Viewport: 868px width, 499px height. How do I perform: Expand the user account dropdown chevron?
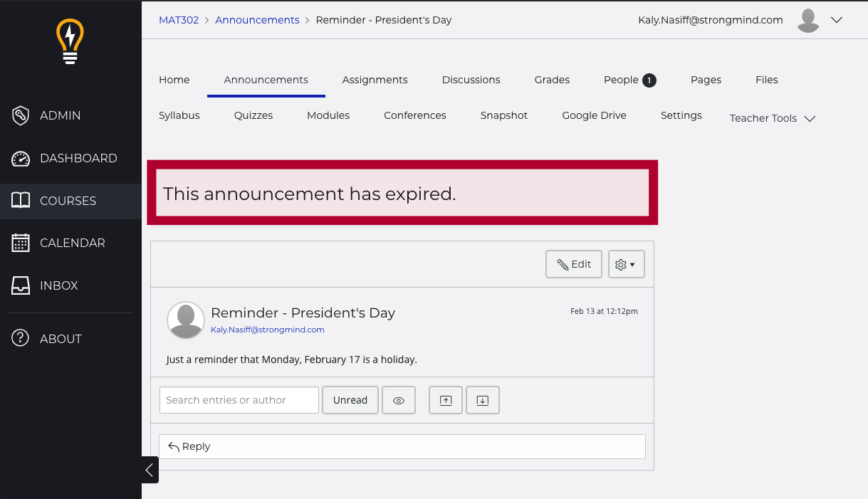tap(837, 20)
